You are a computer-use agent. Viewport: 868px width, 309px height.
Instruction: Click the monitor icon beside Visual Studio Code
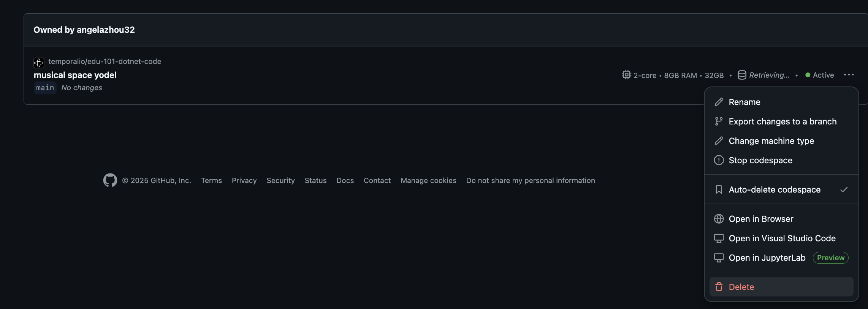(719, 238)
